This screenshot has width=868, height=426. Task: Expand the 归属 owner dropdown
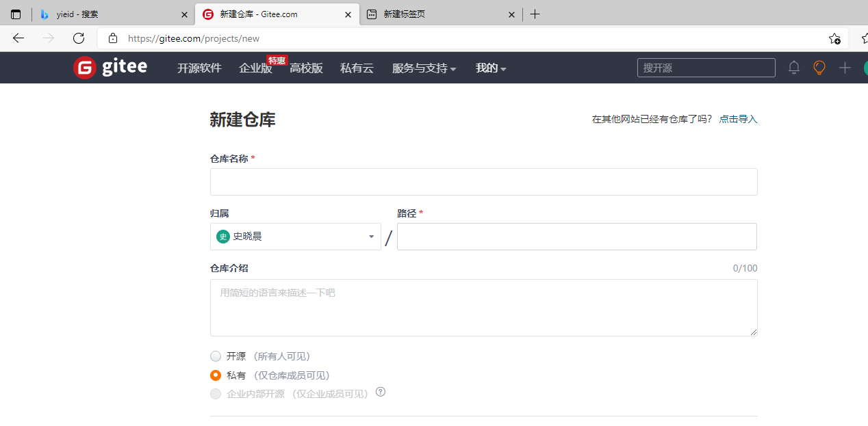[x=295, y=237]
